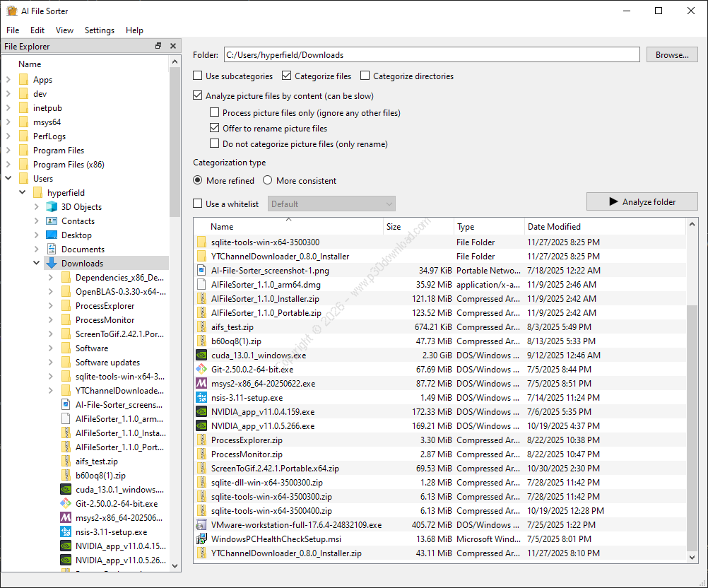
Task: Click the 3D Objects folder icon in tree
Action: [52, 207]
